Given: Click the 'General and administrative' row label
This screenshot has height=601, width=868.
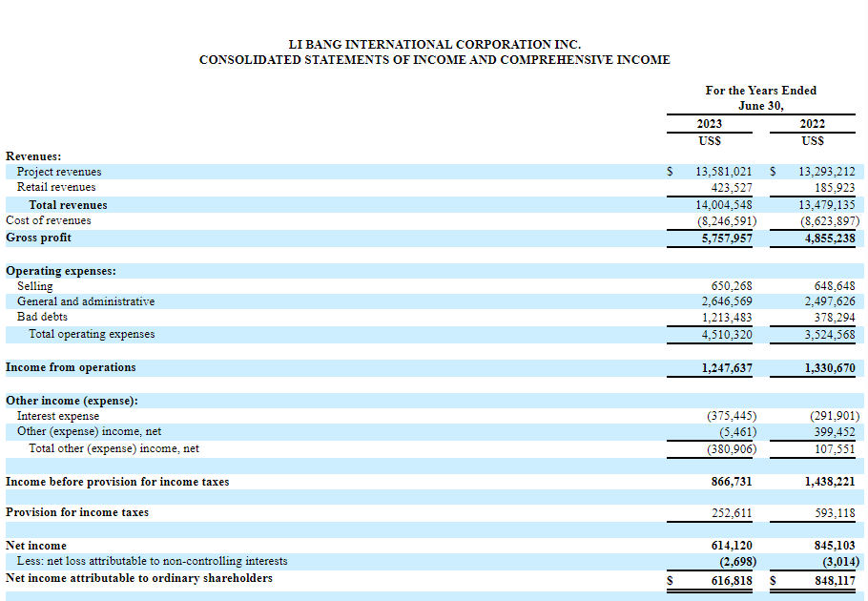Looking at the screenshot, I should [86, 301].
